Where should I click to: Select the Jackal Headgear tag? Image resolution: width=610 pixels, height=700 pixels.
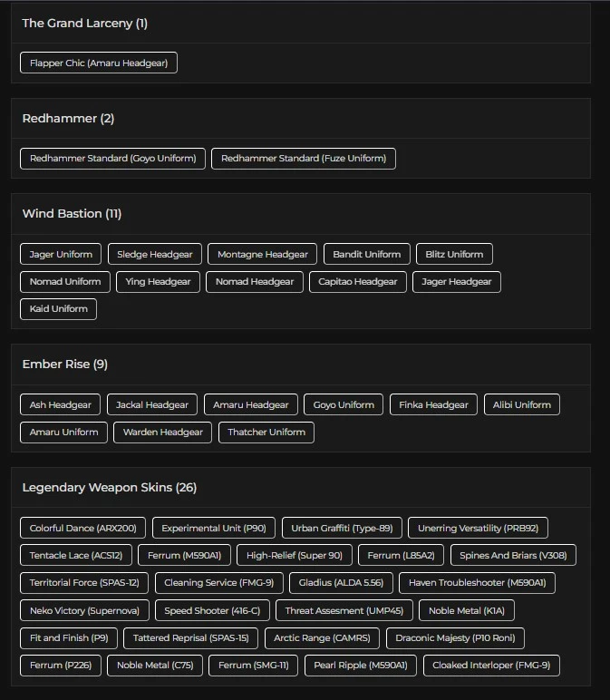(x=154, y=404)
